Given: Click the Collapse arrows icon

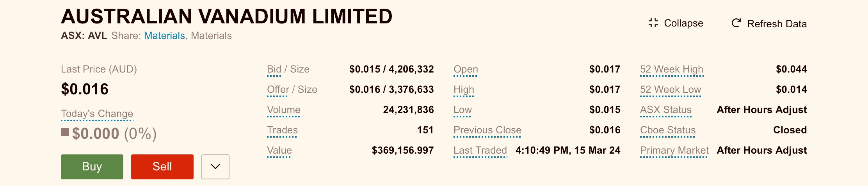Looking at the screenshot, I should 653,23.
